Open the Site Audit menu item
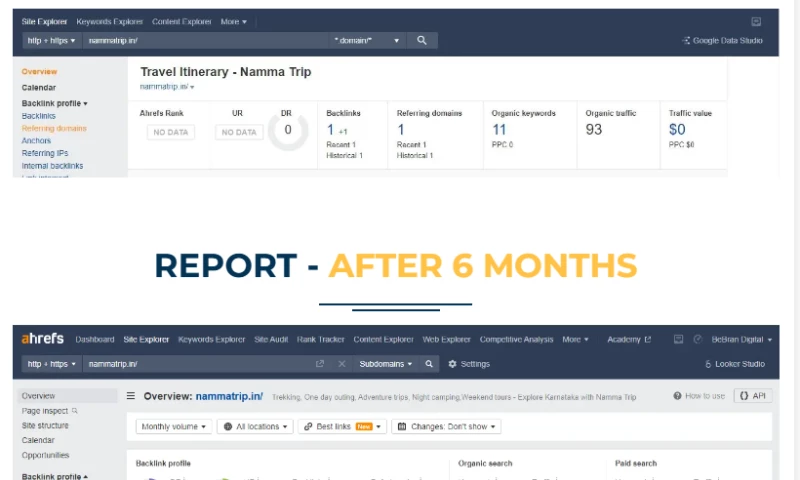The height and width of the screenshot is (480, 800). (x=272, y=339)
